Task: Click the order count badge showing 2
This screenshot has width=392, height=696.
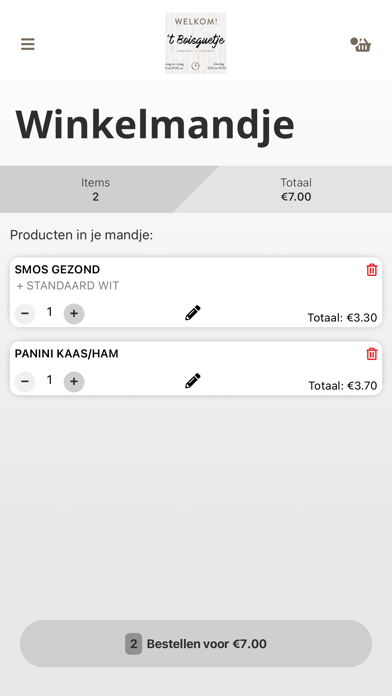Action: pos(134,644)
